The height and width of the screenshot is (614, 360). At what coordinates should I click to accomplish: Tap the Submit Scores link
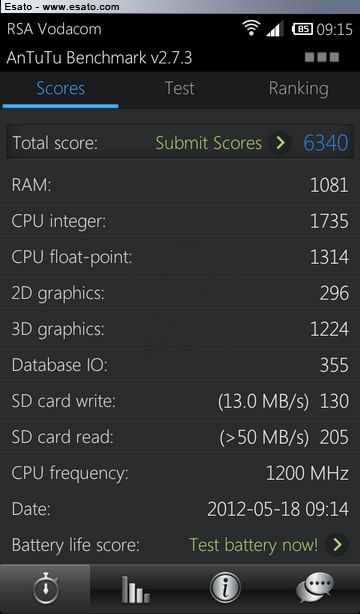click(x=208, y=143)
